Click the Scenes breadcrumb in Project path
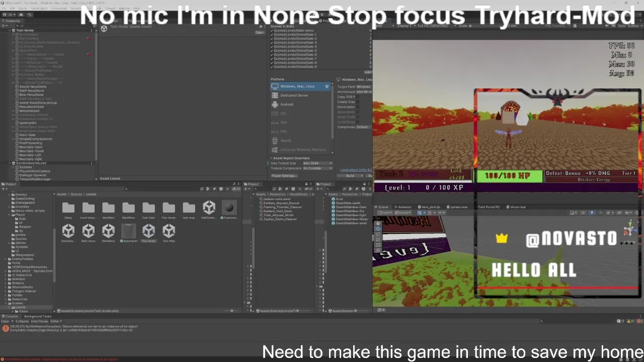 click(76, 194)
